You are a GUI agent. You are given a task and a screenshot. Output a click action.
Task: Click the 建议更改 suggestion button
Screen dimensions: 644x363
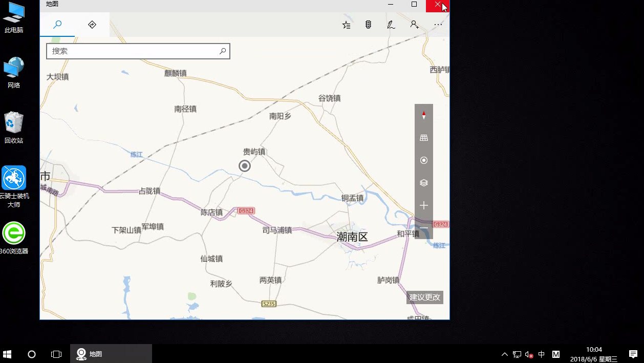click(x=424, y=297)
